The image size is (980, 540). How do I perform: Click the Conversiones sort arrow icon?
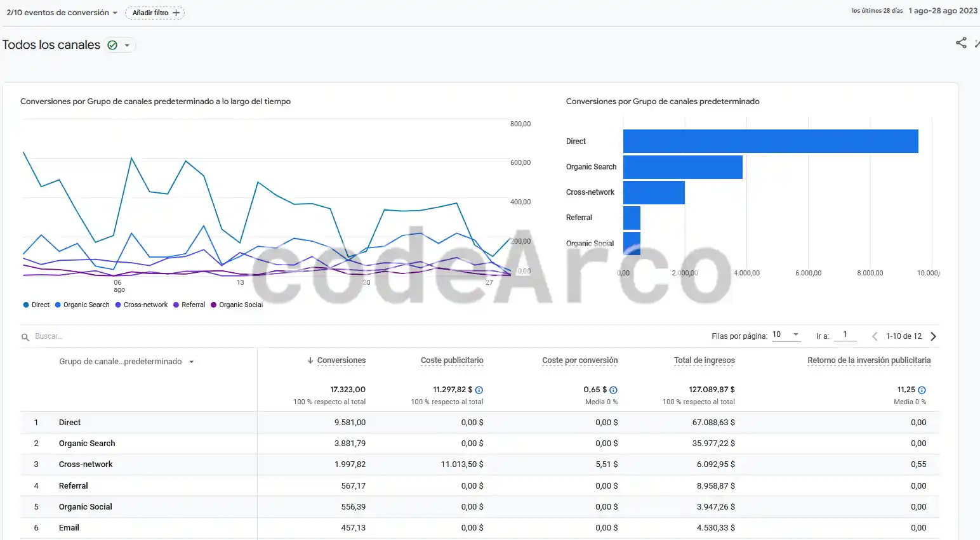click(310, 360)
